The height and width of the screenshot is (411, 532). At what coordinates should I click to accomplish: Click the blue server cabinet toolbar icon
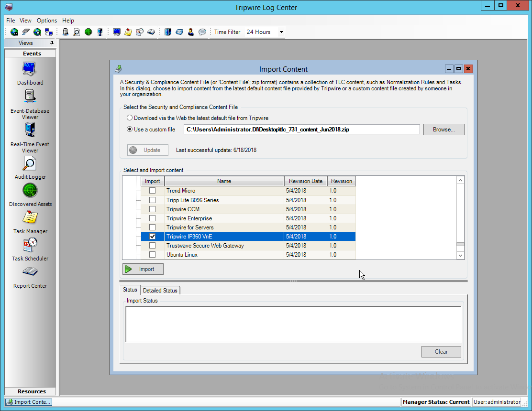168,32
